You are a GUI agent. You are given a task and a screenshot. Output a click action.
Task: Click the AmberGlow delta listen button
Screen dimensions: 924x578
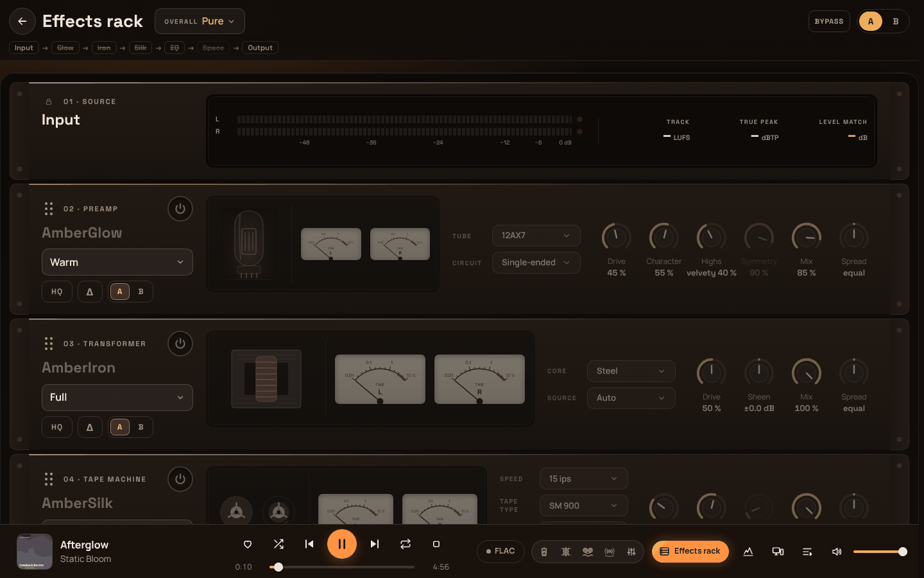(90, 292)
